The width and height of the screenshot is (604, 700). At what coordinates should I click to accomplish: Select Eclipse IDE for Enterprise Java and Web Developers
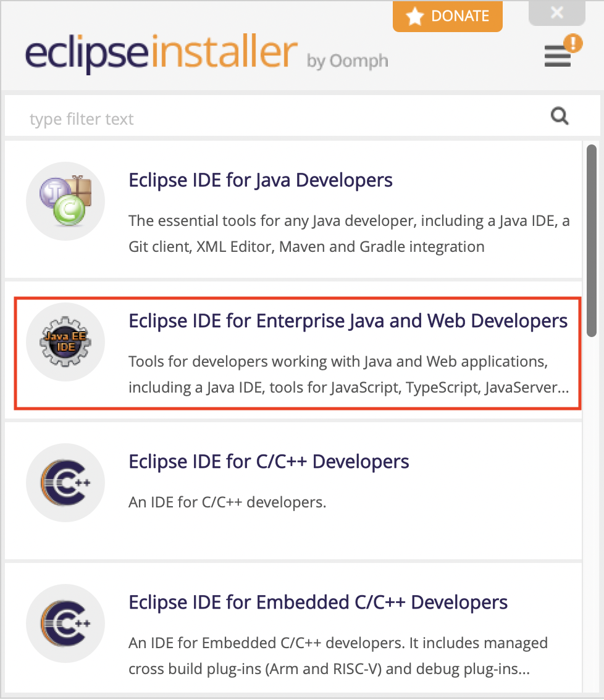pyautogui.click(x=348, y=321)
